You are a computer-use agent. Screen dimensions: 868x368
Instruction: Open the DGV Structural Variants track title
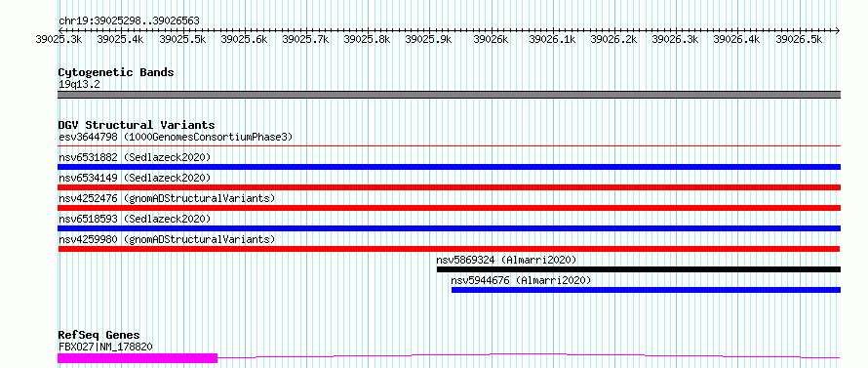[137, 125]
